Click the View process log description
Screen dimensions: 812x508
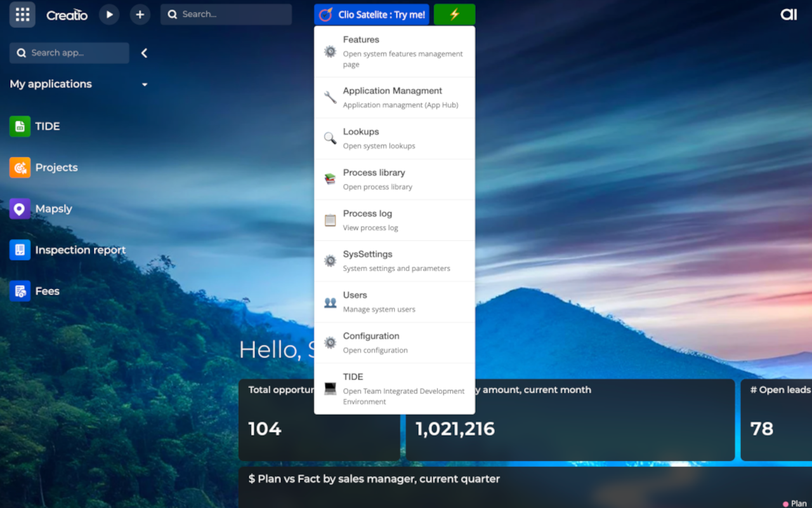370,228
